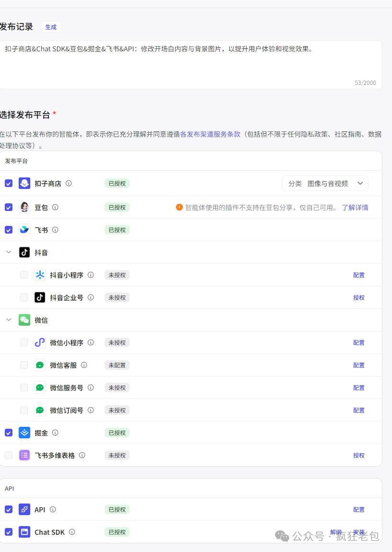Viewport: 392px width, 552px height.
Task: Click the 微信服务号 icon
Action: coord(40,388)
